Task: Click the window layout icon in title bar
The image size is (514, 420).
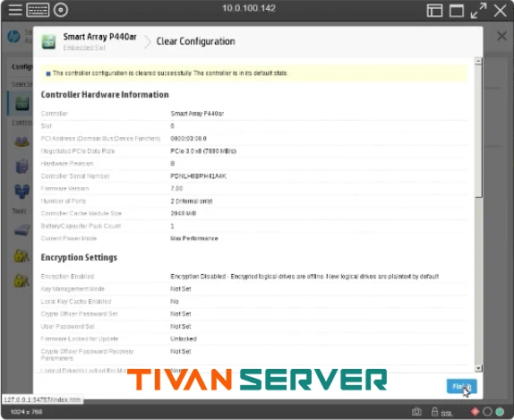Action: tap(434, 11)
